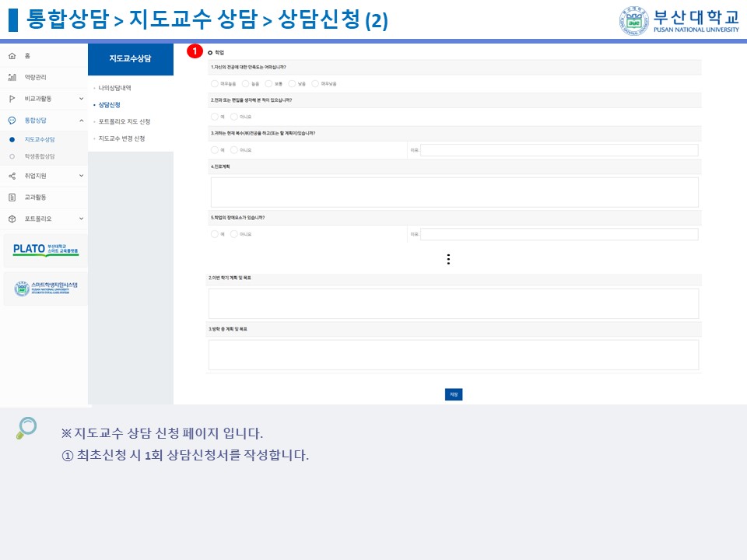Choose 아니오 for question 2 전과/편입

234,117
